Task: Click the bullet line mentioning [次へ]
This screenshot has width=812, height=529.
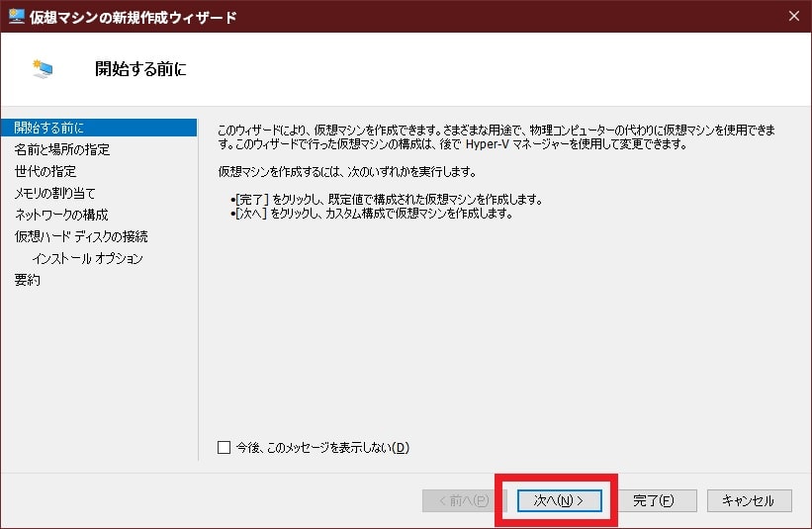Action: [x=372, y=214]
